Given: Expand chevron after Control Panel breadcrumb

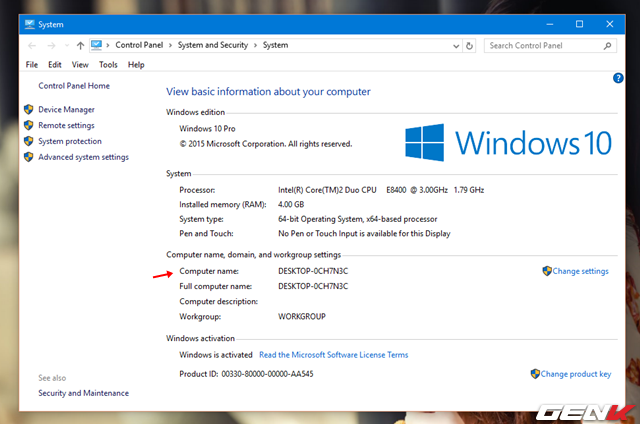Looking at the screenshot, I should pyautogui.click(x=170, y=45).
